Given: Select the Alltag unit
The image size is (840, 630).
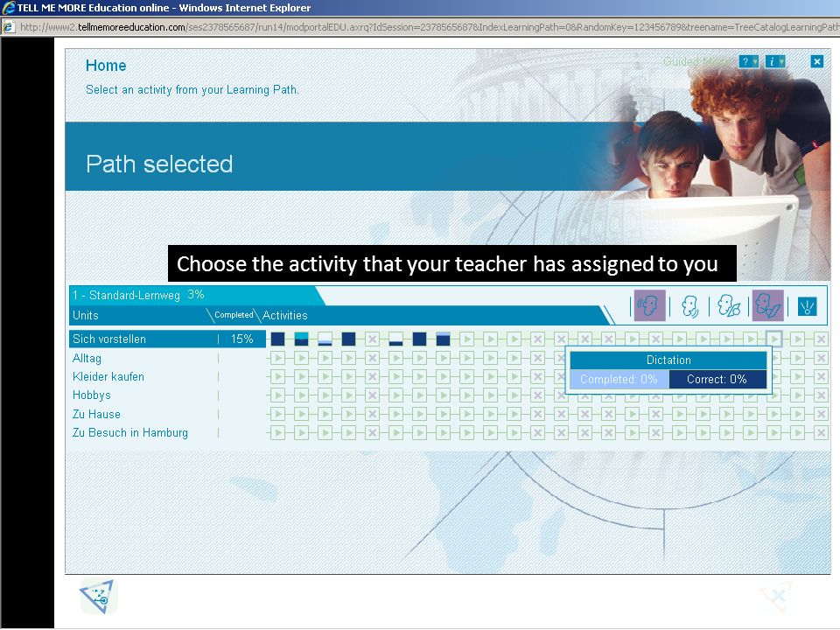Looking at the screenshot, I should pyautogui.click(x=87, y=358).
